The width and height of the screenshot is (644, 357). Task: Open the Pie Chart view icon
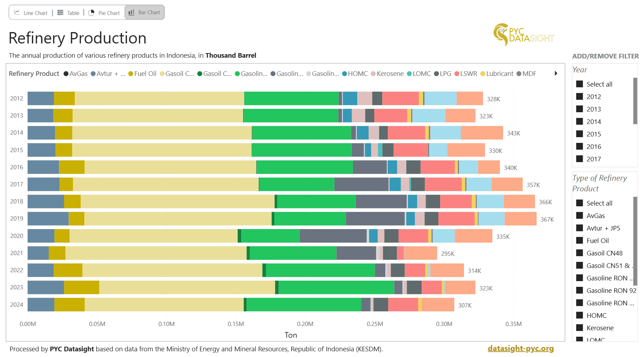click(91, 13)
